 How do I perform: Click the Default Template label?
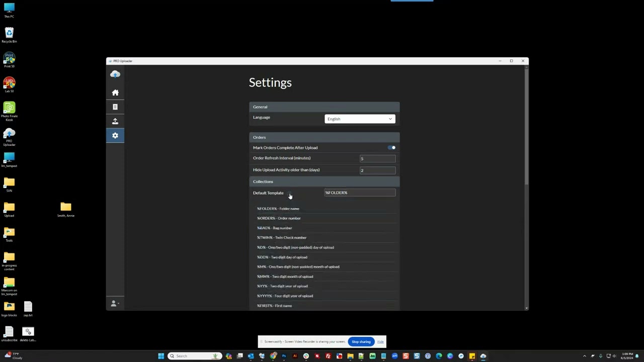click(x=268, y=193)
